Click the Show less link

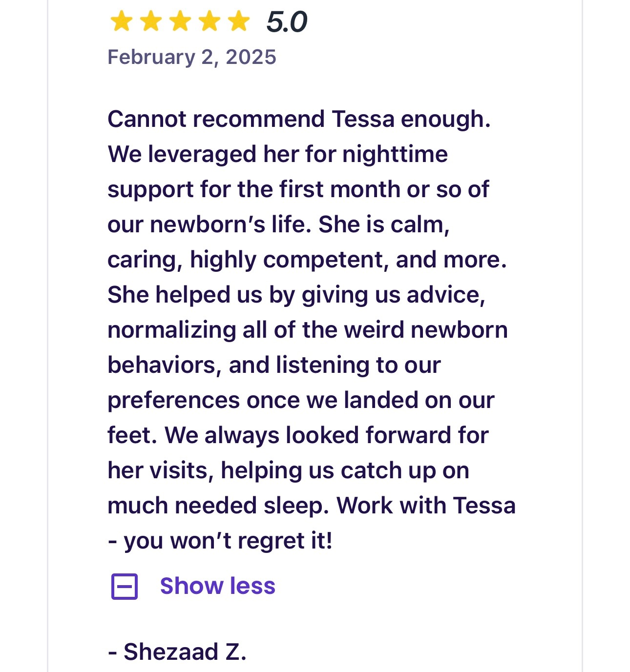[218, 586]
